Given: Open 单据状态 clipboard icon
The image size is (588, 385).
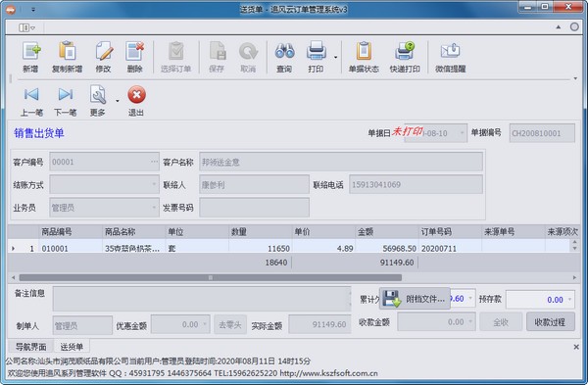Looking at the screenshot, I should pyautogui.click(x=364, y=51).
